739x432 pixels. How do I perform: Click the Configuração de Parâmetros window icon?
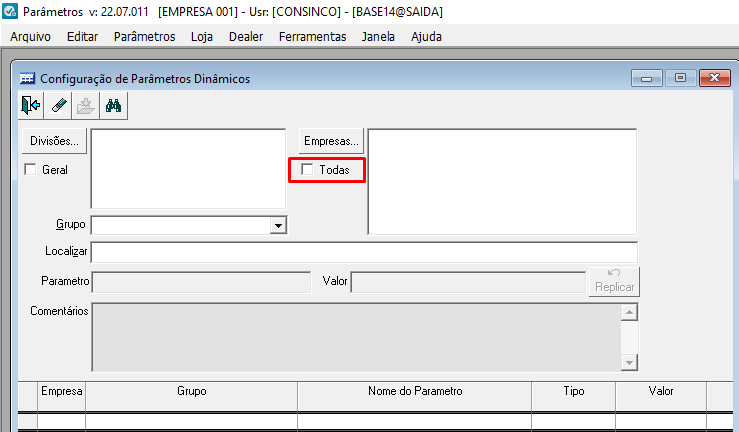click(x=27, y=78)
